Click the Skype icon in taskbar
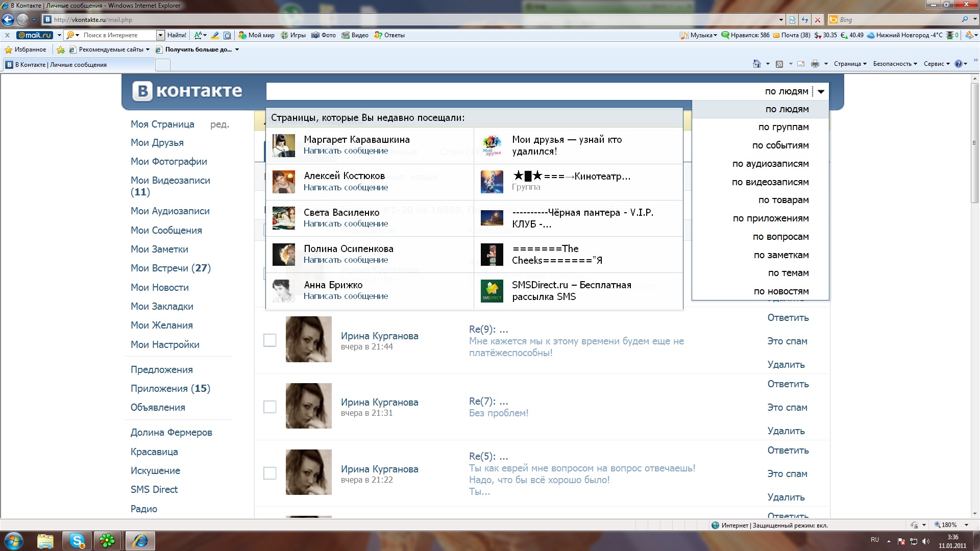This screenshot has width=980, height=551. pyautogui.click(x=77, y=540)
